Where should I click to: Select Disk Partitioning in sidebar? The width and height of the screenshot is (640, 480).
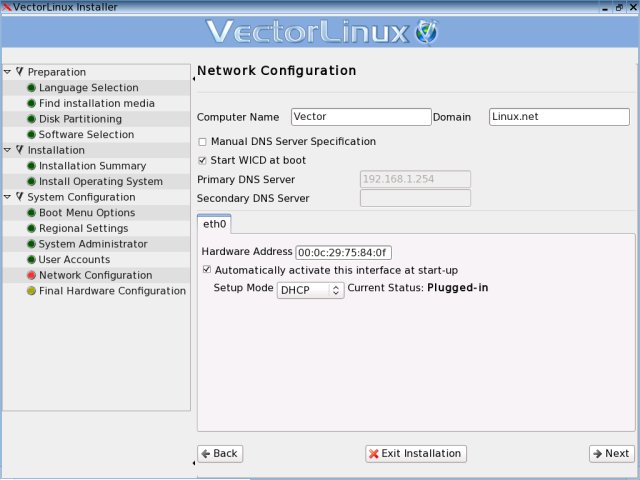pyautogui.click(x=80, y=119)
